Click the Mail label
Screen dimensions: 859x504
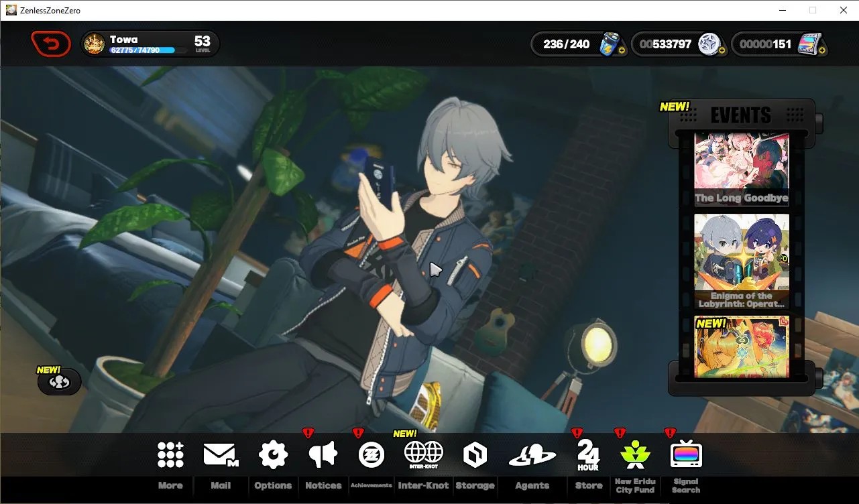tap(221, 486)
